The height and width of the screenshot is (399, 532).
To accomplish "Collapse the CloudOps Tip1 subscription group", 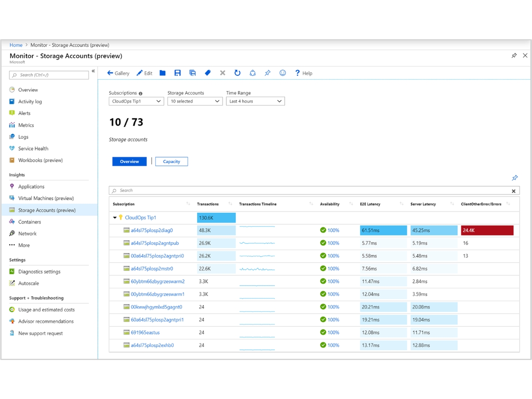I will (x=115, y=218).
